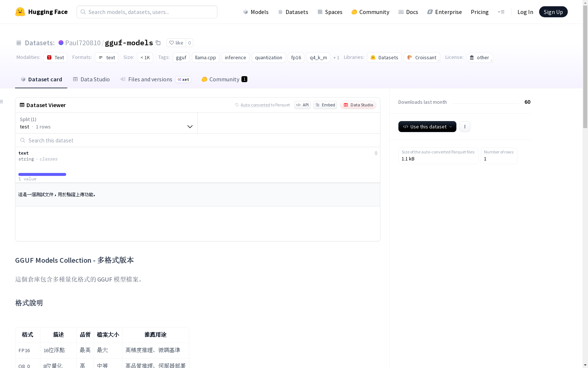Viewport: 588px width, 368px height.
Task: Select the text format tag
Action: point(107,57)
